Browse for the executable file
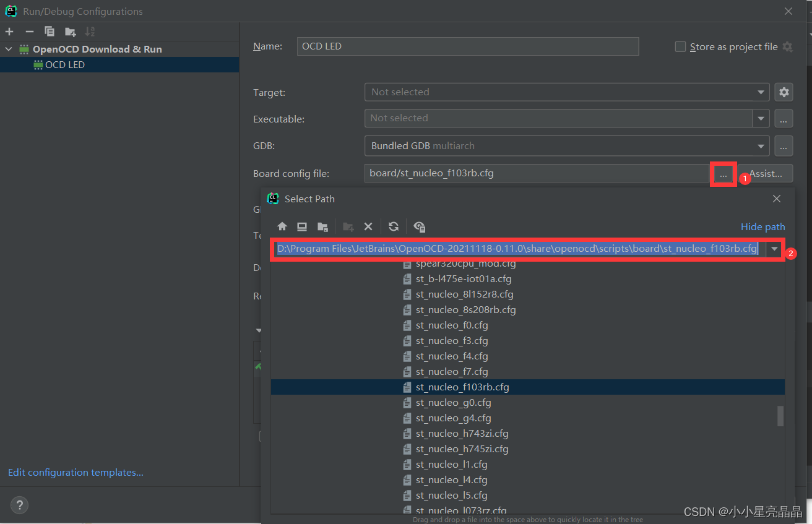 pos(784,118)
